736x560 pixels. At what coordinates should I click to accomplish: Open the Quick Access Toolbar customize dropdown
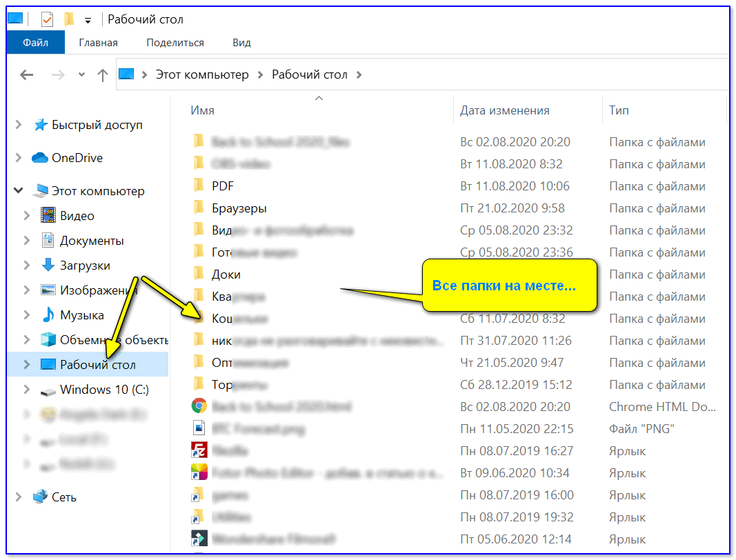coord(88,20)
